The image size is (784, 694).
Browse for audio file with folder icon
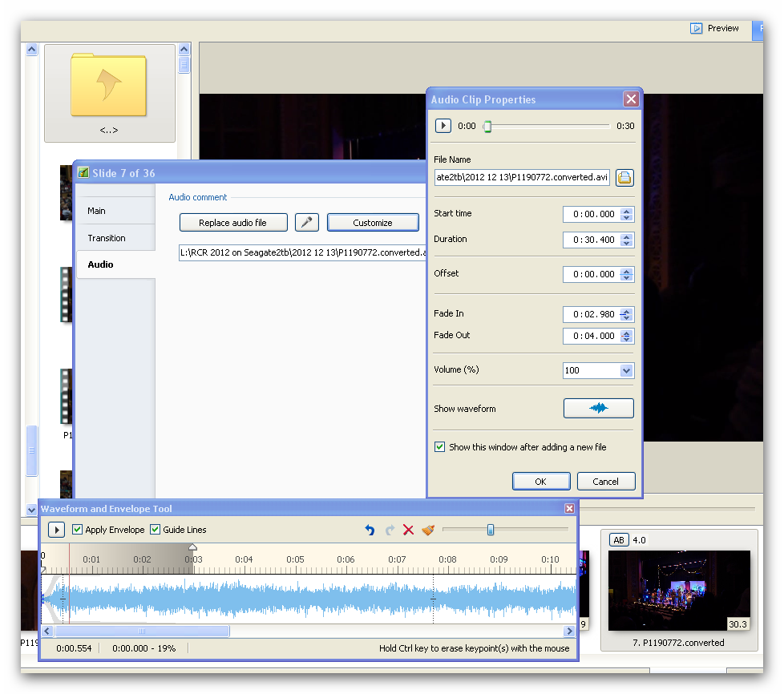point(624,178)
